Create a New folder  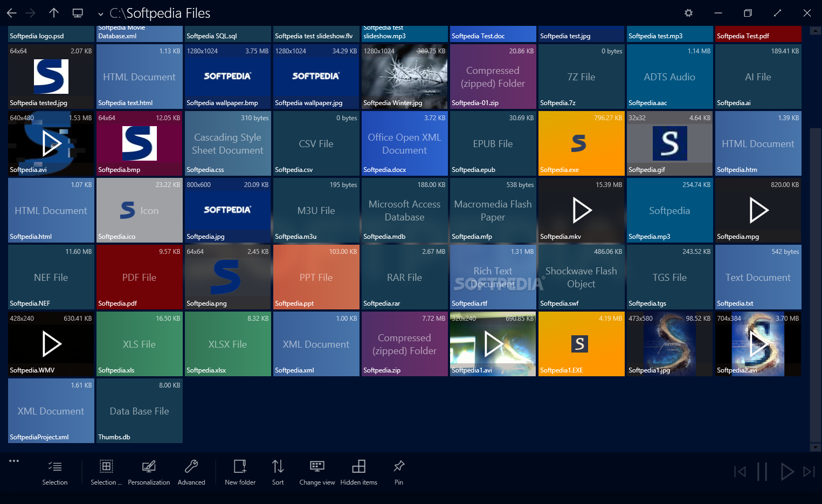tap(240, 473)
